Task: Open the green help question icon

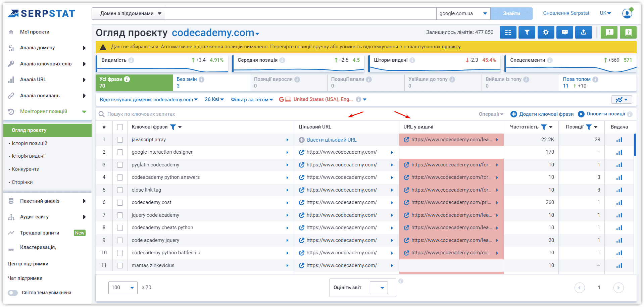Action: [628, 33]
